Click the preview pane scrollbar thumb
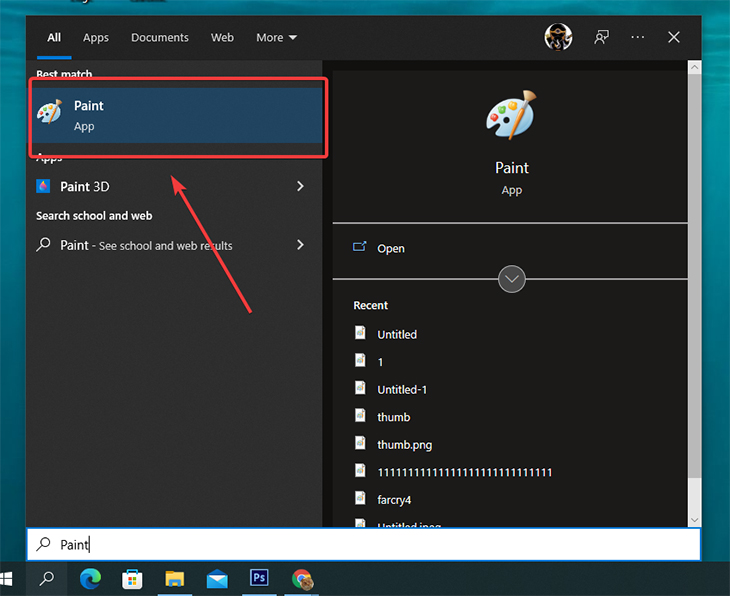 [x=694, y=275]
